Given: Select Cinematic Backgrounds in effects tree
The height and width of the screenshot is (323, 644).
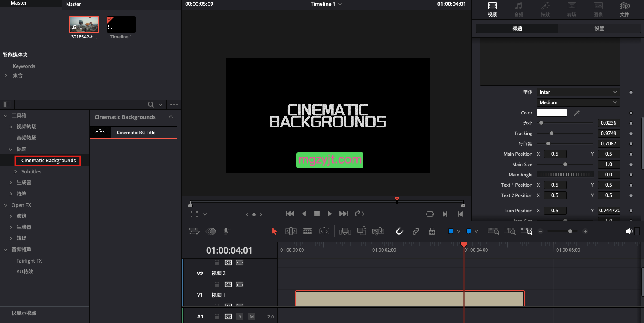Looking at the screenshot, I should click(48, 161).
